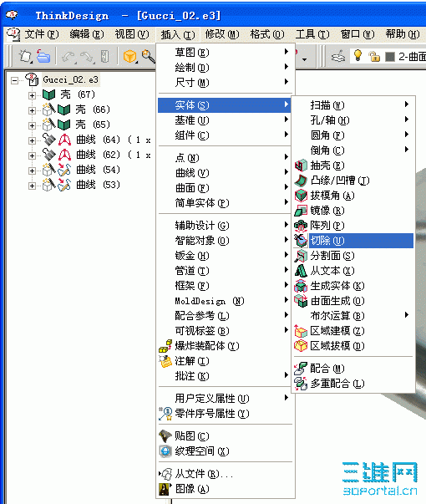Toggle the layer padlock icon
Viewport: 426px width, 504px height.
pos(374,56)
